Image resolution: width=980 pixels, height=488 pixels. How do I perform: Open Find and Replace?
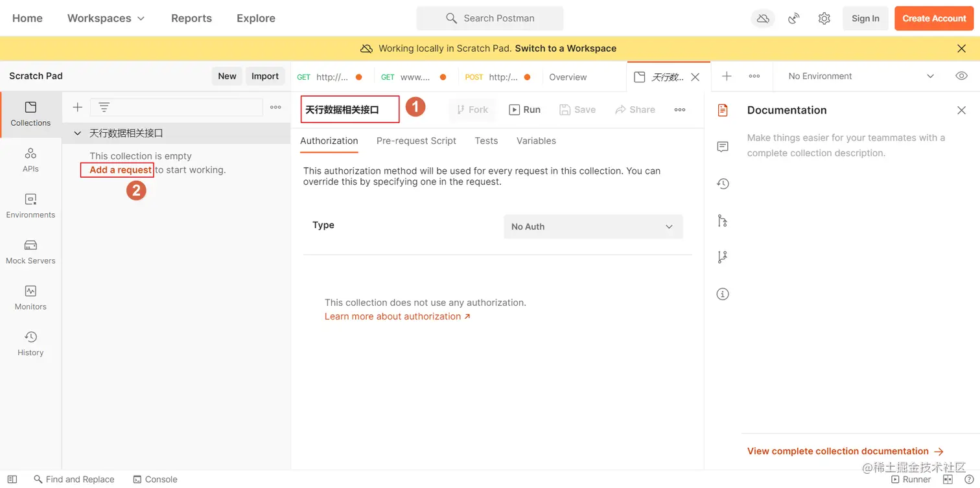[x=74, y=480]
